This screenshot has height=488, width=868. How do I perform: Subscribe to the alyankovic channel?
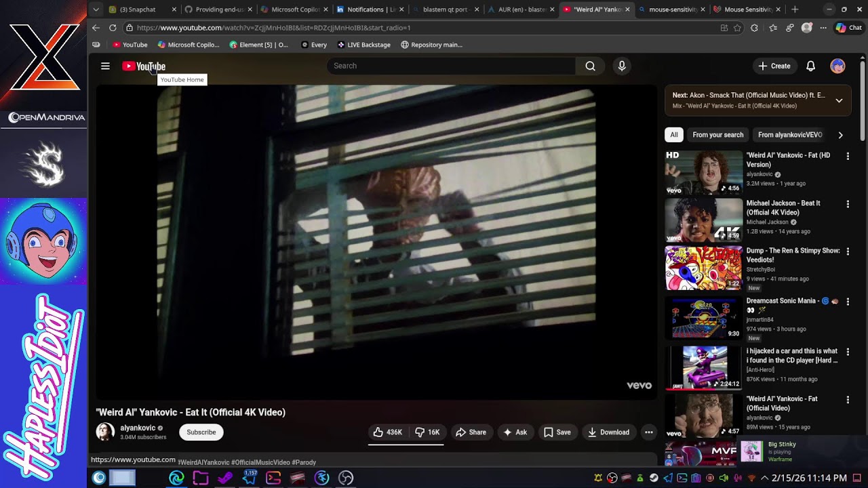point(201,432)
